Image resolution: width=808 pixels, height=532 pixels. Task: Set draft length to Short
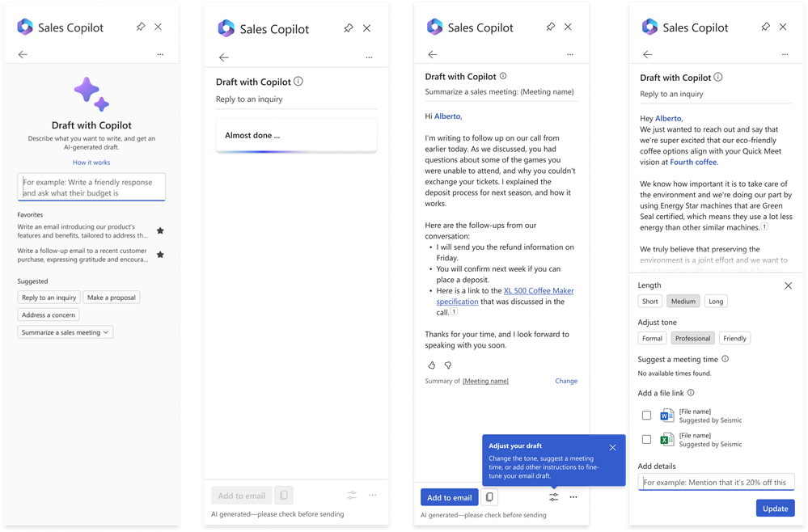coord(649,302)
